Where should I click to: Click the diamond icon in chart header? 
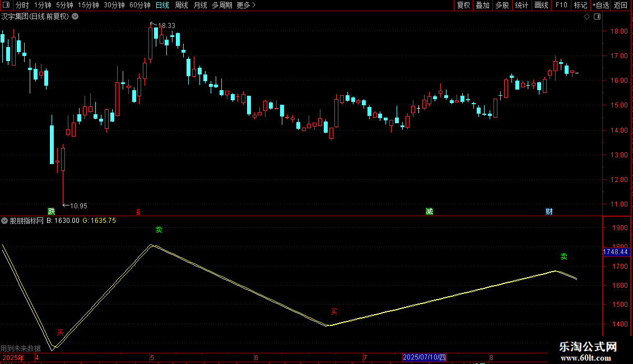[587, 17]
